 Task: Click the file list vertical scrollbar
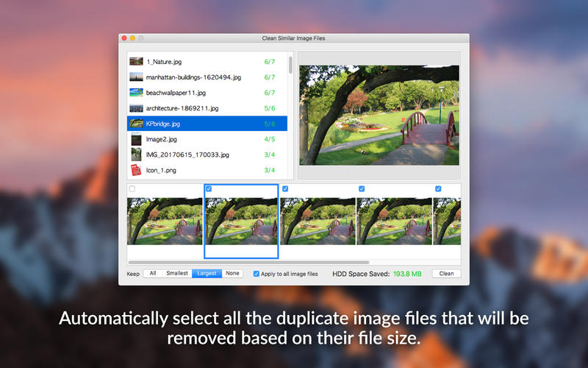[290, 66]
